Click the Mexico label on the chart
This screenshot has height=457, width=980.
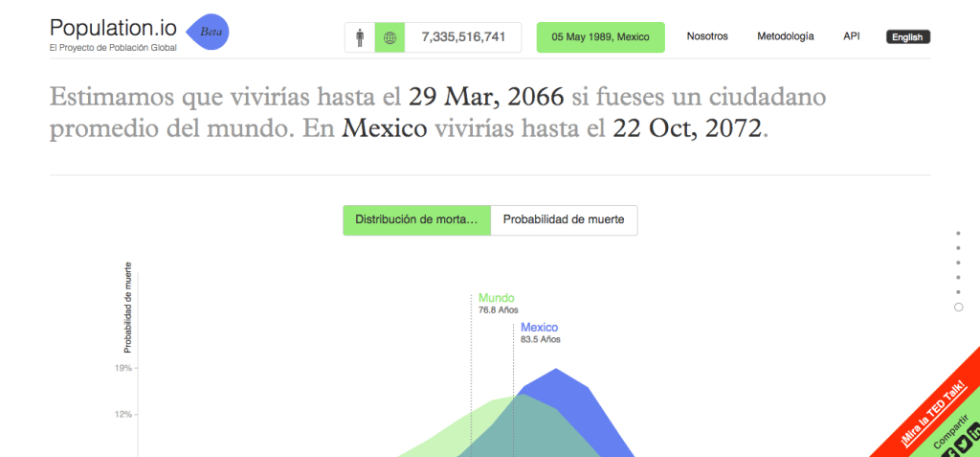point(540,328)
